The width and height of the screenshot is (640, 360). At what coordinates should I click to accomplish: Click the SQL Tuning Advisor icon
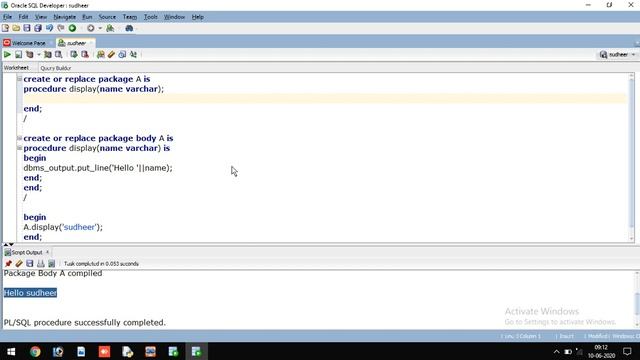click(x=59, y=54)
